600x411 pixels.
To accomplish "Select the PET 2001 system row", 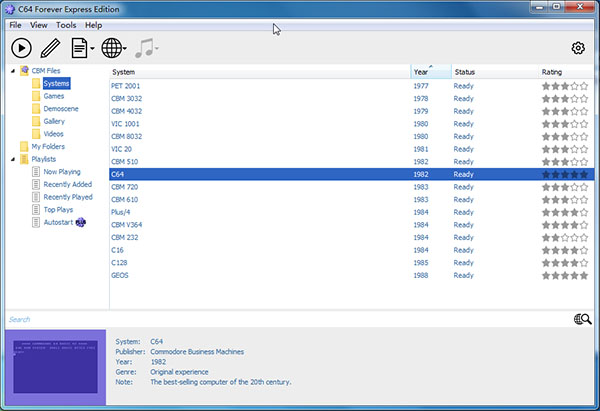I will (x=351, y=86).
